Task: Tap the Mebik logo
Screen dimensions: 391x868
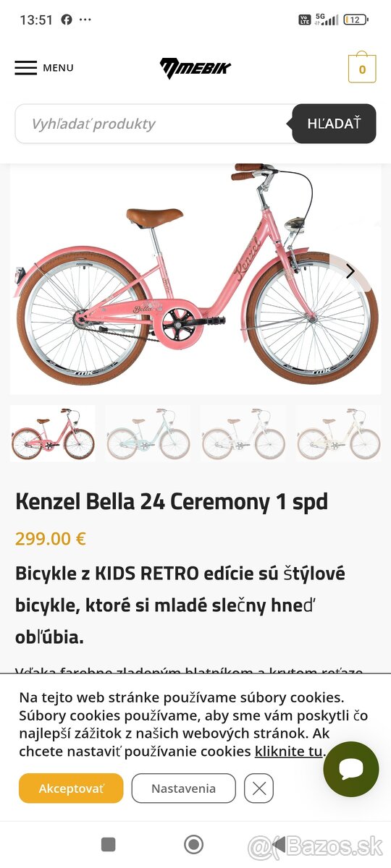Action: coord(195,68)
